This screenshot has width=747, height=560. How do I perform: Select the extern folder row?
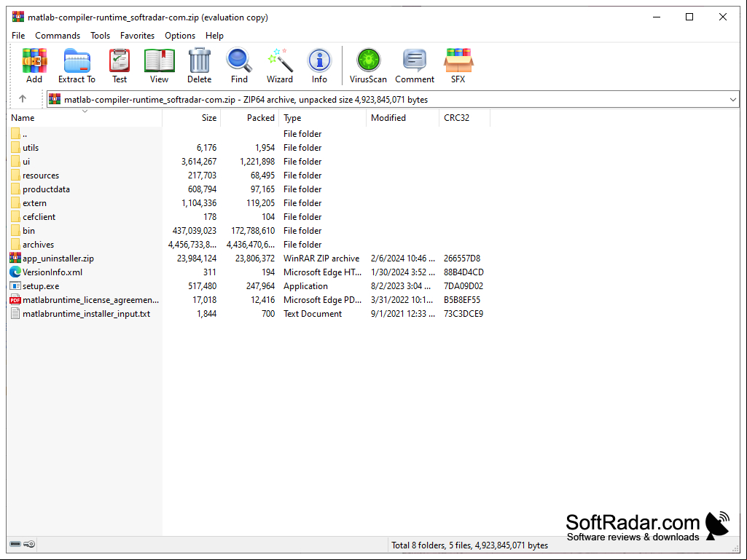250,203
